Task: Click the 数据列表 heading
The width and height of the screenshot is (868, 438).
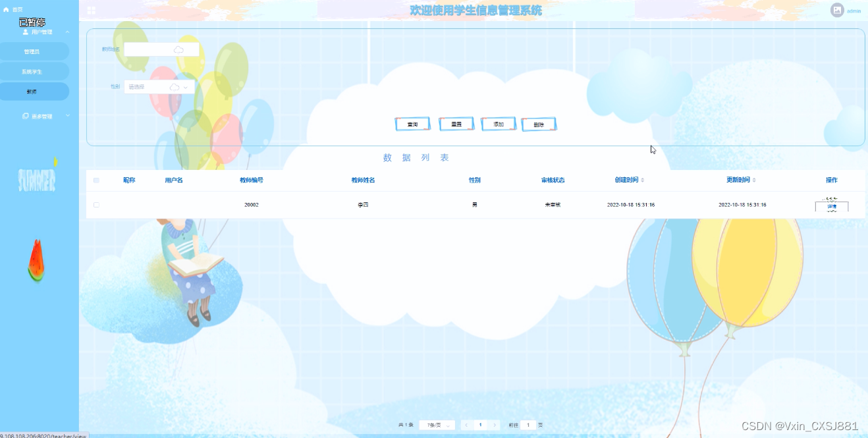Action: 416,158
